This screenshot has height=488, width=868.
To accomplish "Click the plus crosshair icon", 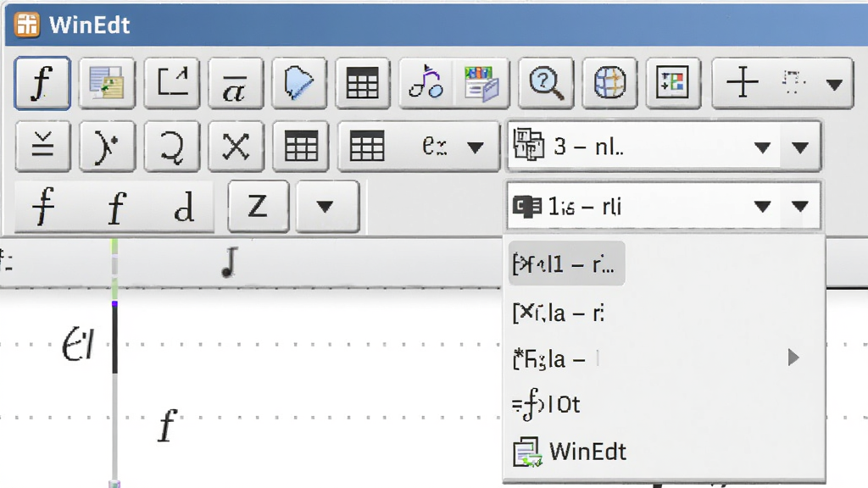I will point(742,83).
